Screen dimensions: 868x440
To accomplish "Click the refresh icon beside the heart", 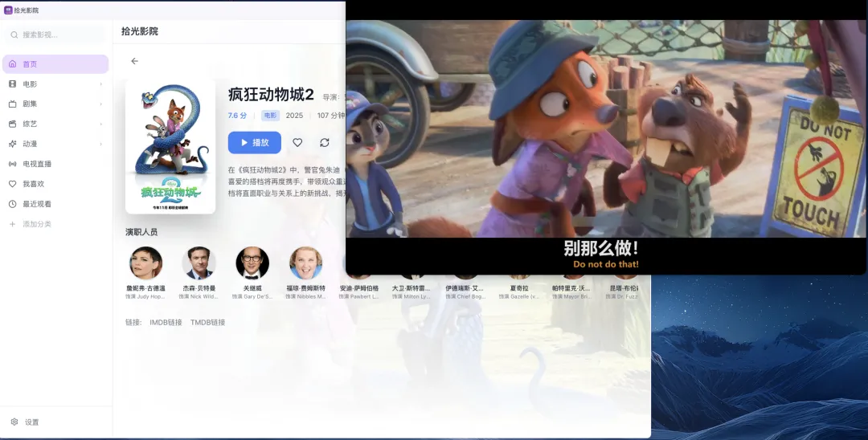I will coord(324,143).
